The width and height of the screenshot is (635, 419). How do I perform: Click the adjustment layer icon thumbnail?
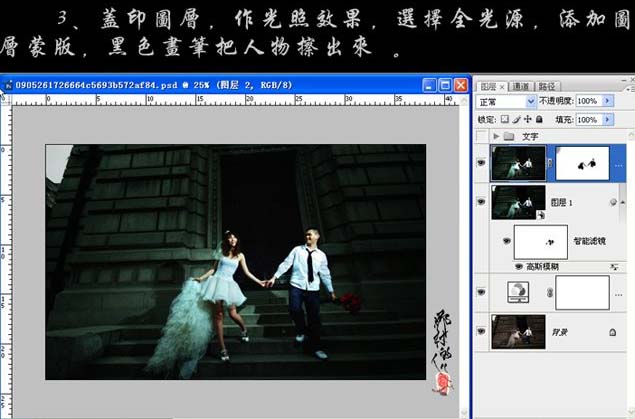(518, 292)
